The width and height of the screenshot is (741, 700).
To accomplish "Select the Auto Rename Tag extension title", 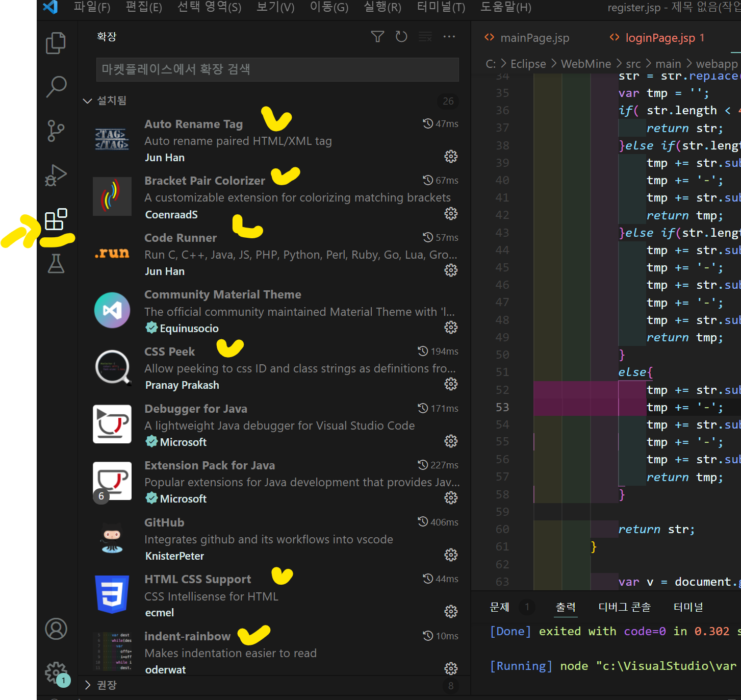I will (194, 124).
